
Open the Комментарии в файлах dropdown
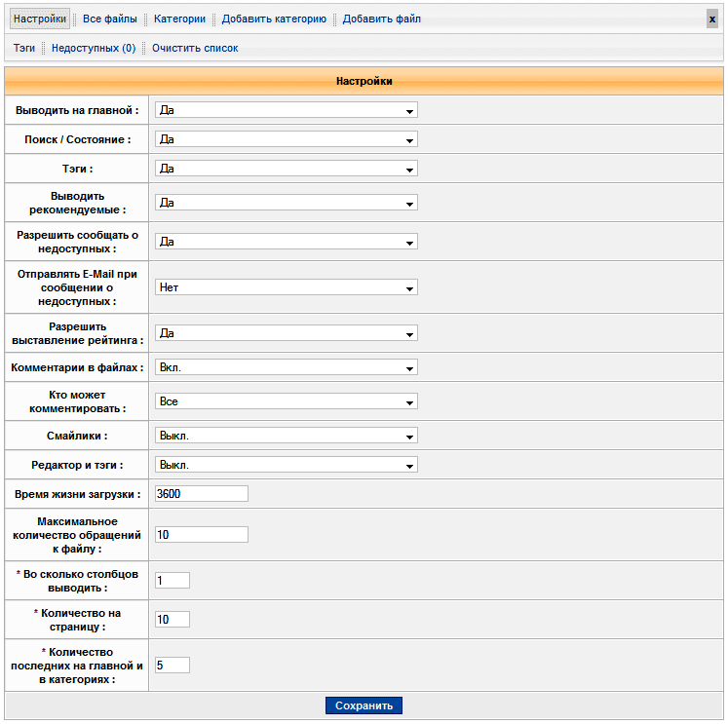coord(287,368)
